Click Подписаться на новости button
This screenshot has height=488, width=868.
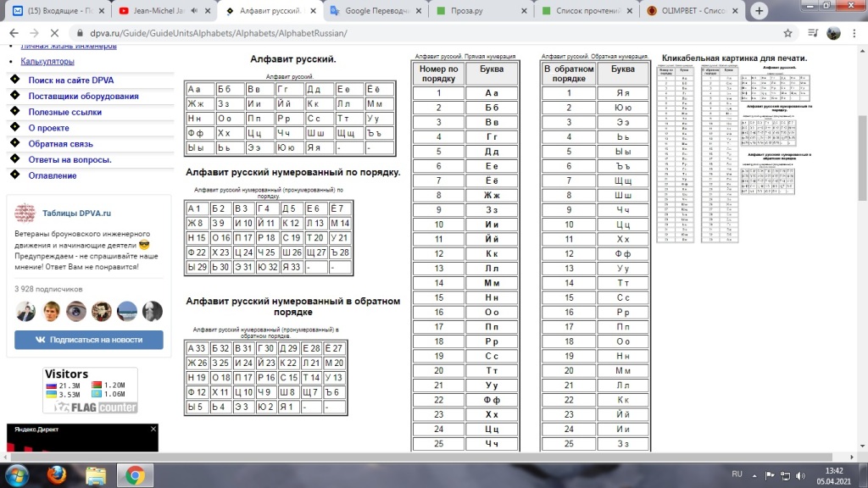pos(88,340)
